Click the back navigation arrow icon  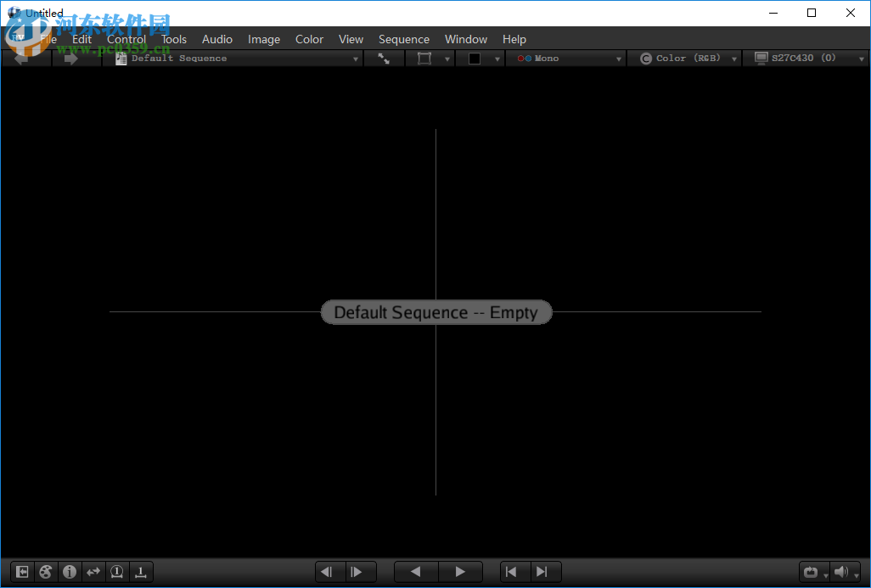22,59
